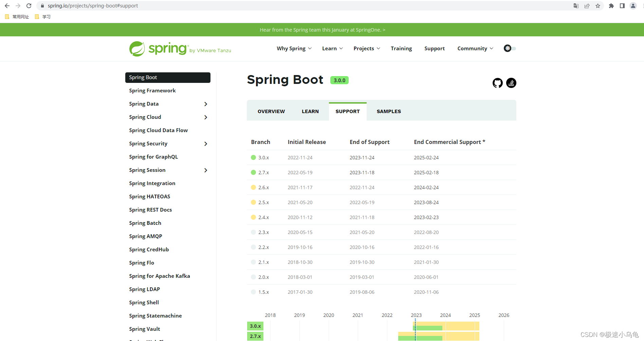Viewport: 644px width, 341px height.
Task: Expand the Spring Session submenu chevron
Action: click(x=206, y=170)
